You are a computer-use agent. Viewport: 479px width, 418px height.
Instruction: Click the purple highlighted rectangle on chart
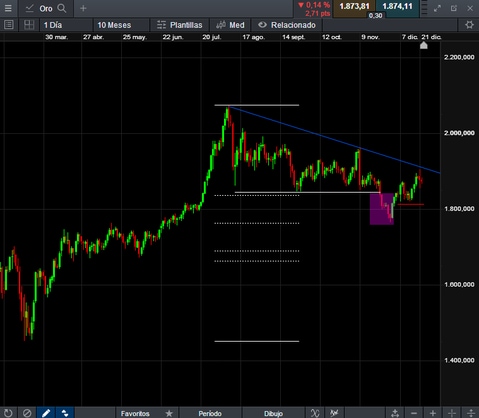coord(382,209)
